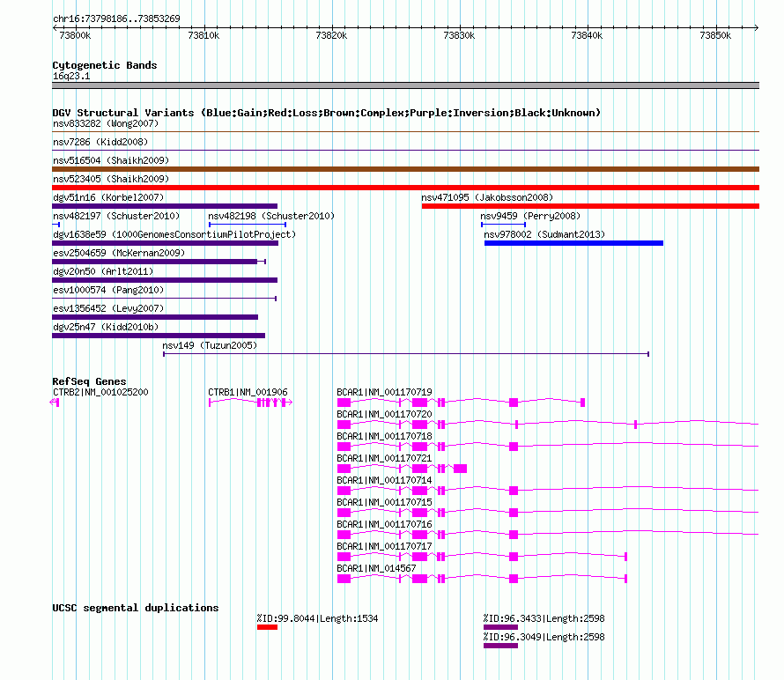Click the BCAR1|NM_001170719 transcript label
This screenshot has width=784, height=680.
pyautogui.click(x=384, y=393)
